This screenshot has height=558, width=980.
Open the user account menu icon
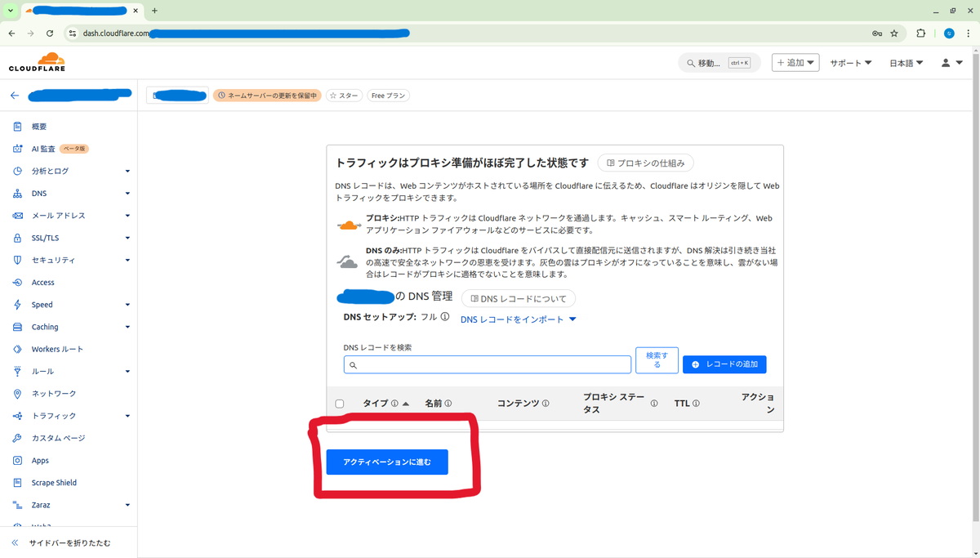click(951, 63)
